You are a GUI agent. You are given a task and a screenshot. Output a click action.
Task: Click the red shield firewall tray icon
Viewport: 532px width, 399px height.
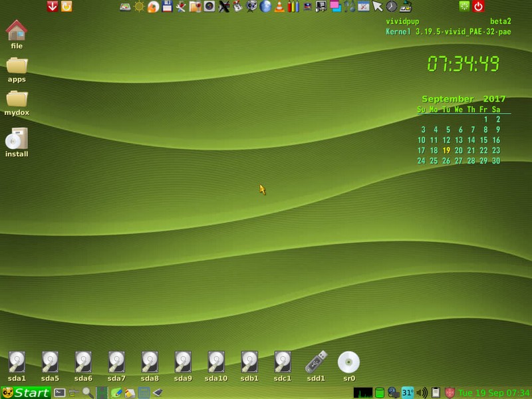450,392
